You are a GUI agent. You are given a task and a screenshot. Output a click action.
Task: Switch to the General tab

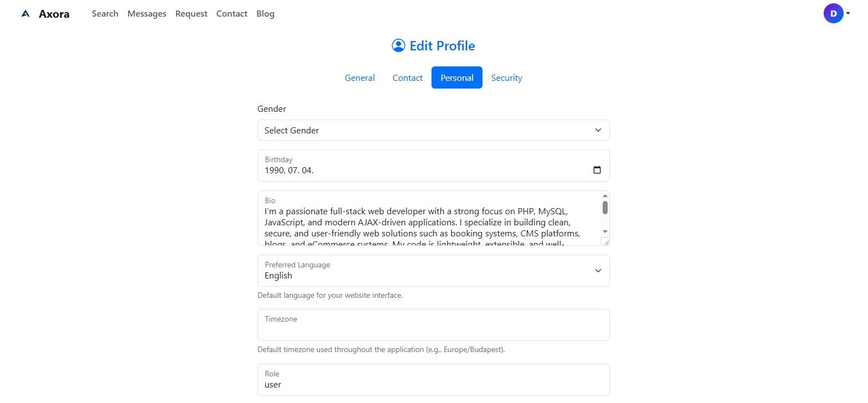(359, 78)
